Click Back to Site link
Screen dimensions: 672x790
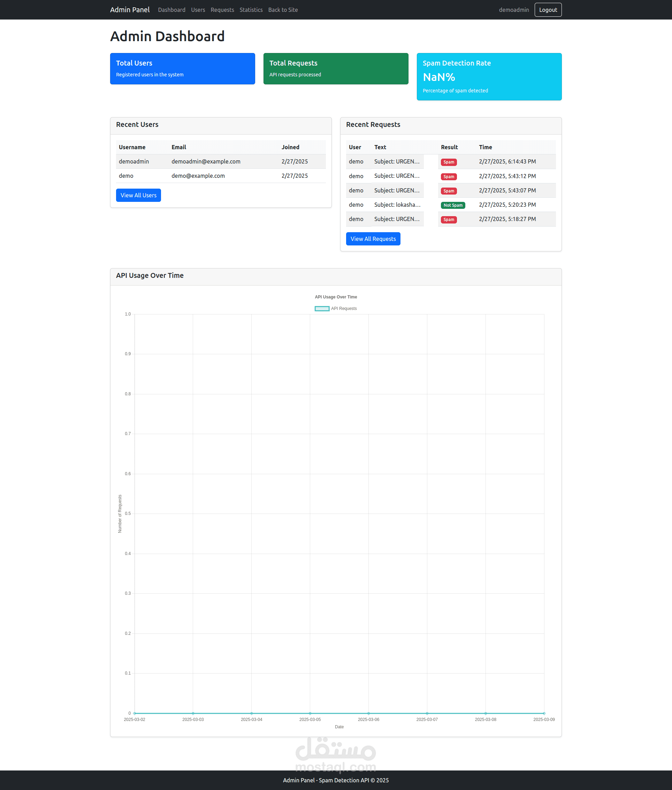tap(283, 10)
